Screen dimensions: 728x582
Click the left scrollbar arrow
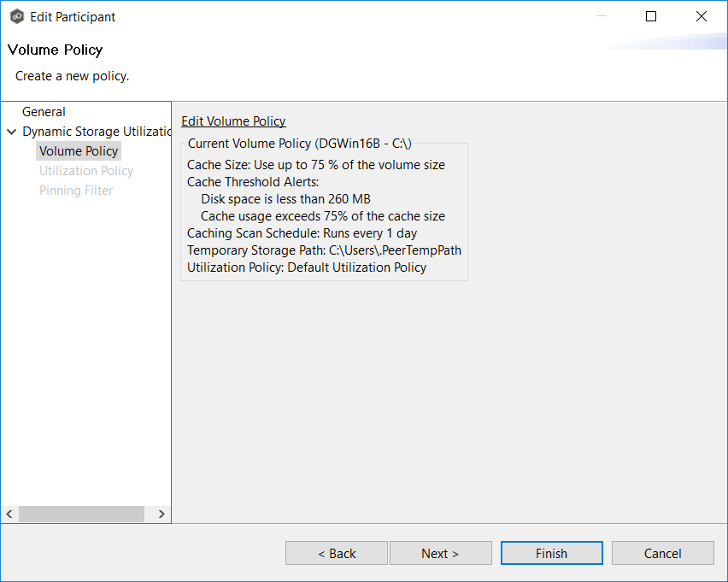pos(9,514)
